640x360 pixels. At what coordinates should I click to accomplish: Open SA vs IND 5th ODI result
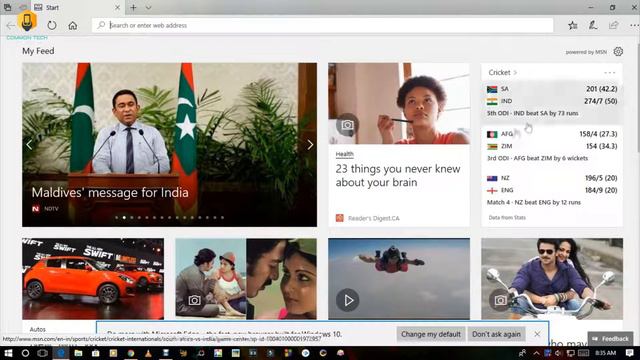(x=552, y=101)
